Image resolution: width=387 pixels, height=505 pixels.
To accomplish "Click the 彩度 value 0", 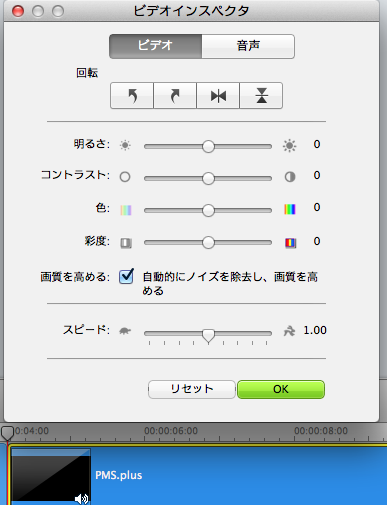I will [x=317, y=241].
